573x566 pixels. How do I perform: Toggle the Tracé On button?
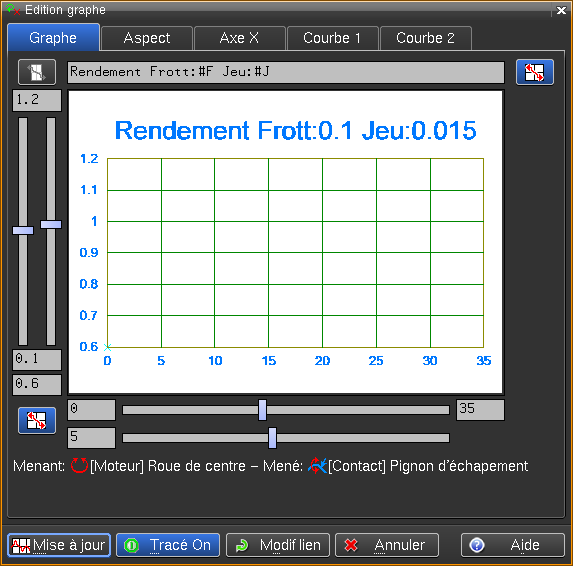tap(168, 545)
